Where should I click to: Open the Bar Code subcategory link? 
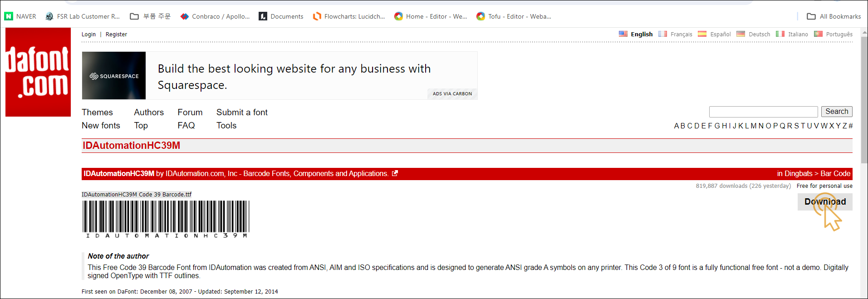(x=835, y=173)
